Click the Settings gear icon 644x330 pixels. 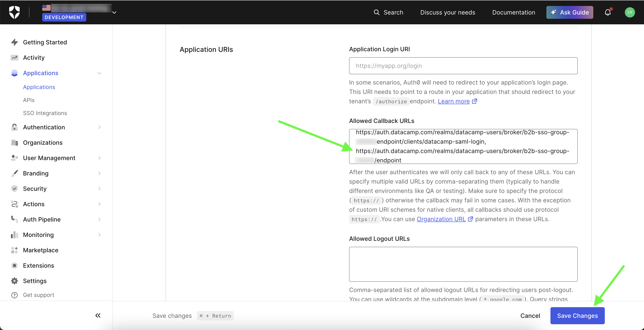(14, 281)
